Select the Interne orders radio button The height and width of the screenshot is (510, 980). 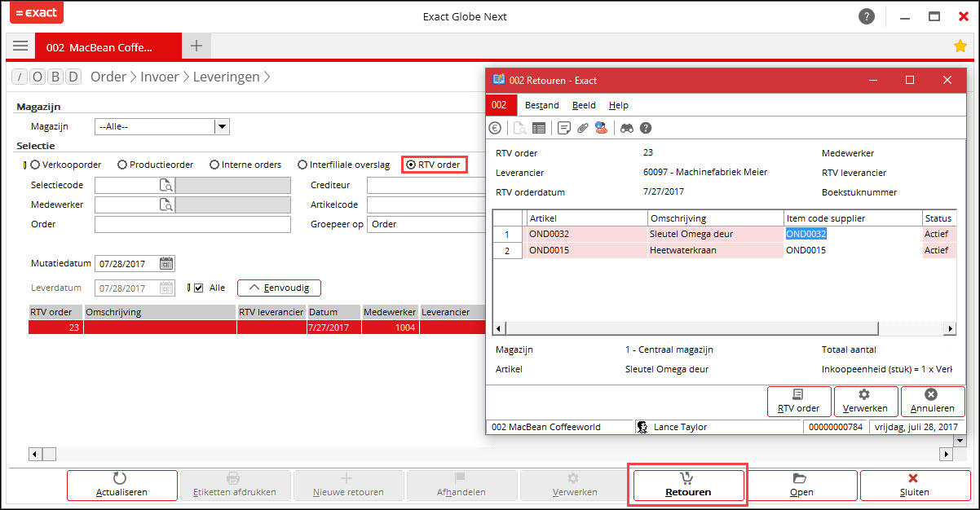(214, 165)
